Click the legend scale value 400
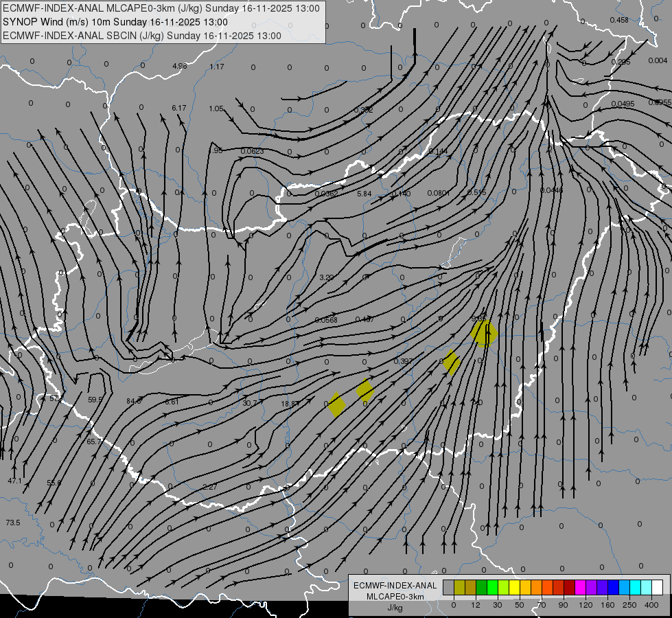Viewport: 672px width, 618px height. click(x=651, y=605)
